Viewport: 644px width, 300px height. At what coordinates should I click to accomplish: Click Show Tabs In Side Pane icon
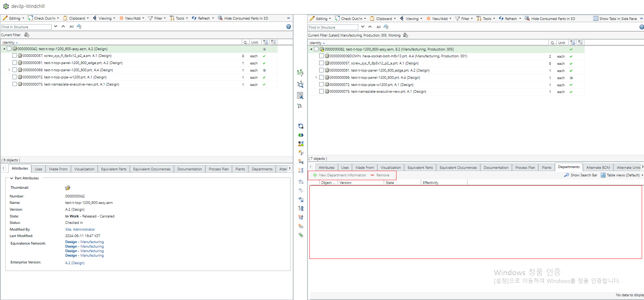tap(596, 18)
